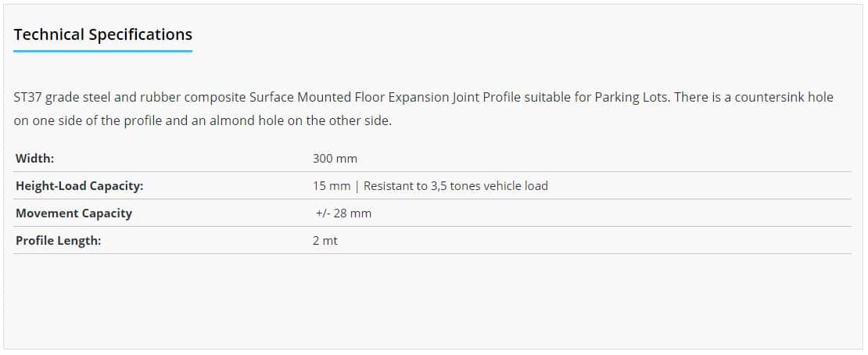This screenshot has height=355, width=868.
Task: Click the 'almond hole on the other side' text
Action: point(299,120)
